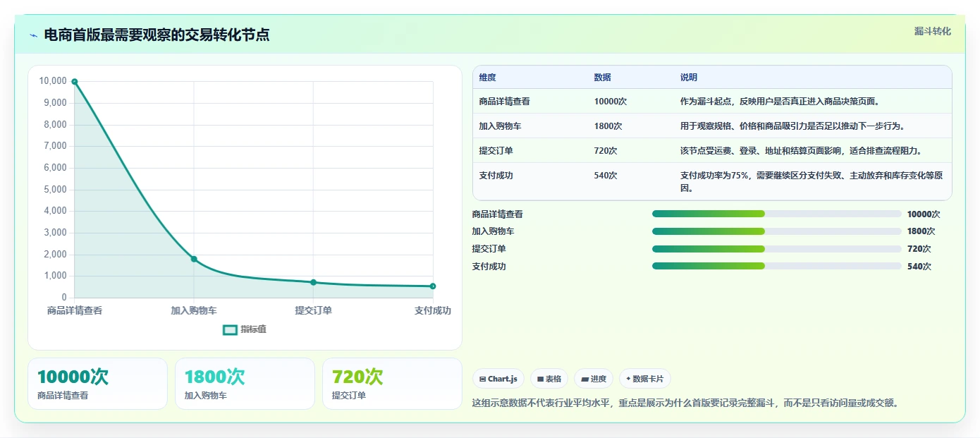Click the 10,000 y-axis label

tap(53, 81)
